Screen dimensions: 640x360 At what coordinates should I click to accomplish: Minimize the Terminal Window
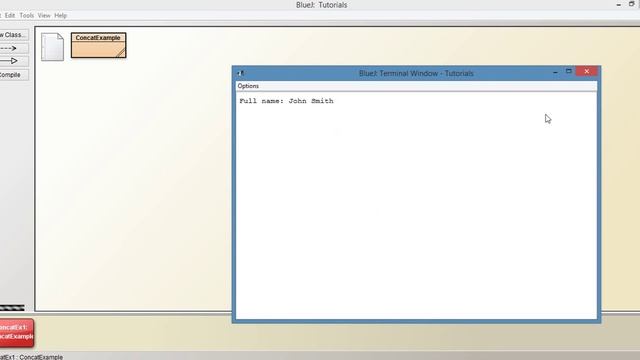click(555, 72)
